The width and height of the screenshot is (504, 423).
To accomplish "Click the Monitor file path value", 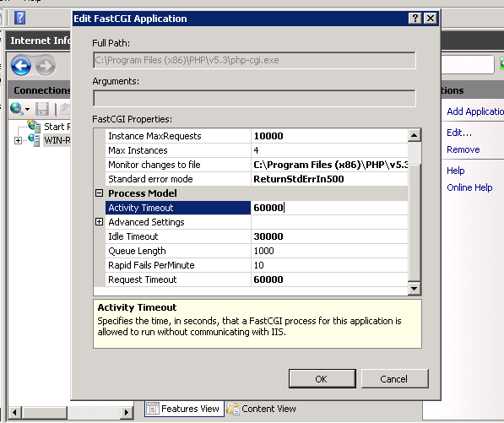I will pyautogui.click(x=329, y=165).
